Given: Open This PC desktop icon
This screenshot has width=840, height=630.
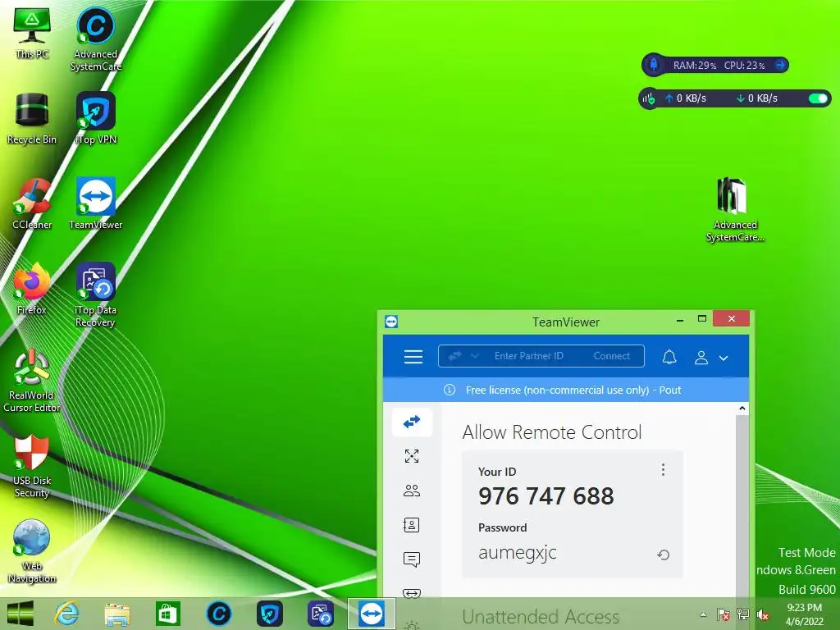Looking at the screenshot, I should click(32, 33).
